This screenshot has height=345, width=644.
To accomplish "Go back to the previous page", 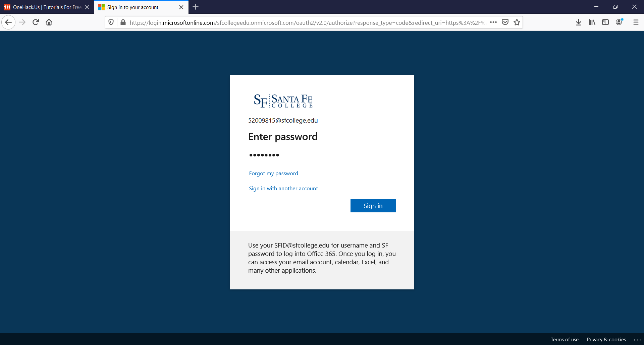I will point(8,22).
